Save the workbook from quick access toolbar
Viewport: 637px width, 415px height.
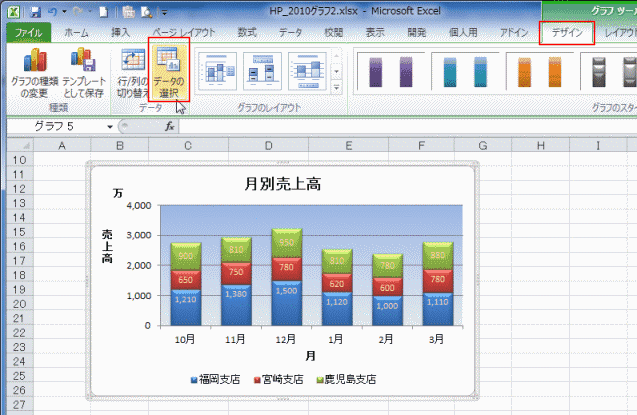(x=36, y=12)
